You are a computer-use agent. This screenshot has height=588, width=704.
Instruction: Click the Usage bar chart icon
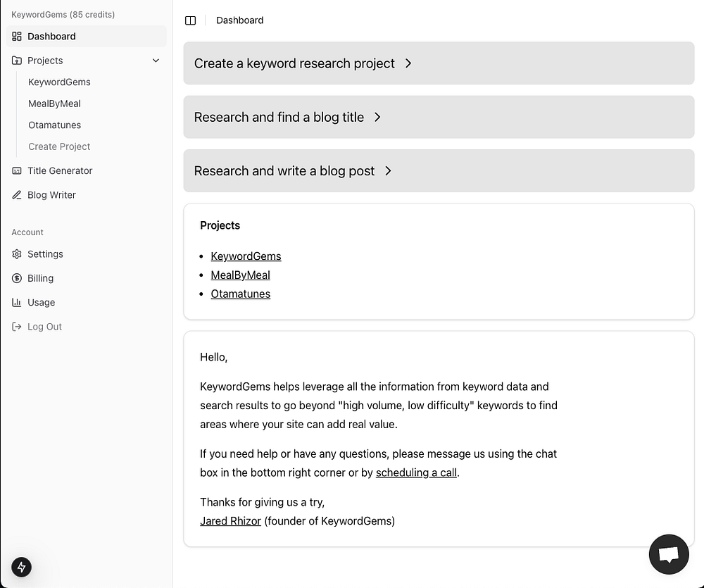pyautogui.click(x=17, y=303)
